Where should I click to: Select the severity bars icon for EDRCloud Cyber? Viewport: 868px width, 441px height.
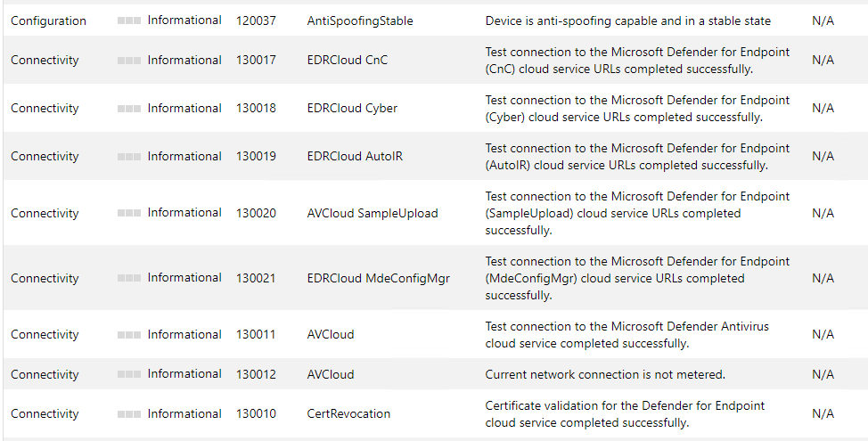pyautogui.click(x=129, y=109)
